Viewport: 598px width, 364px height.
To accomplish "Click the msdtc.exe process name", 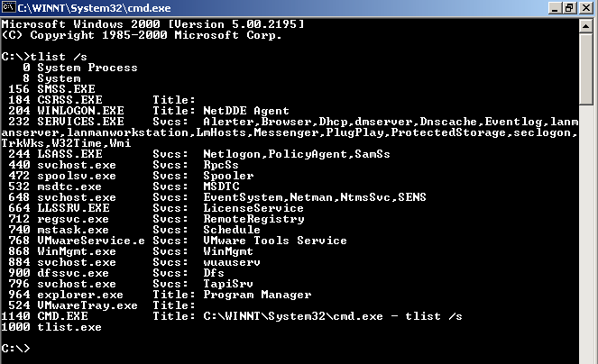I will [69, 187].
